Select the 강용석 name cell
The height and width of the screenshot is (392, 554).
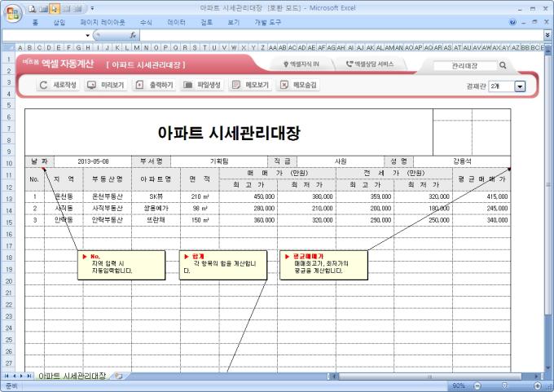point(462,161)
